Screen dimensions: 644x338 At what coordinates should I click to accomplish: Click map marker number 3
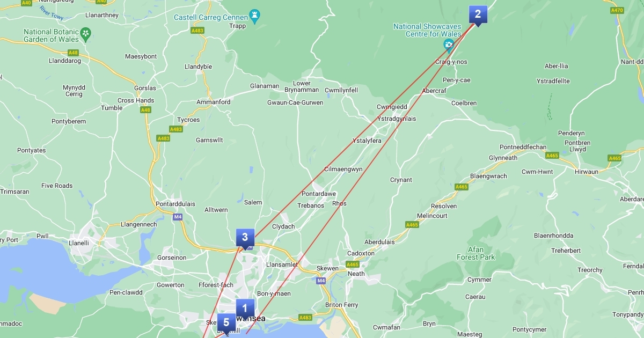coord(245,238)
